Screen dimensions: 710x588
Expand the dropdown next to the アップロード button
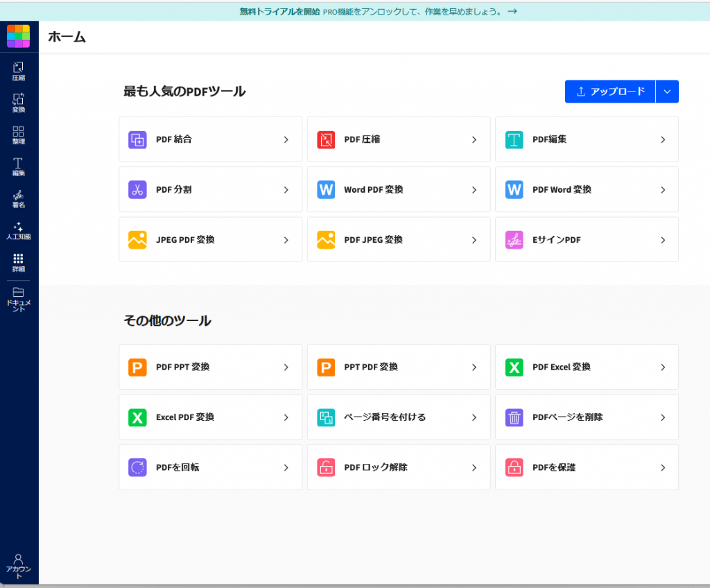(667, 91)
